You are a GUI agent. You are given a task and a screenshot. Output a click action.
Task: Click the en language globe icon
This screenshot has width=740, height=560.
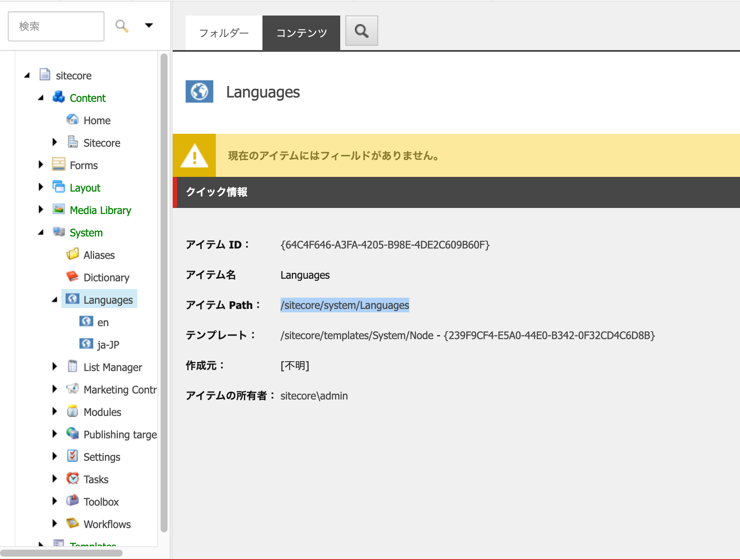click(86, 321)
